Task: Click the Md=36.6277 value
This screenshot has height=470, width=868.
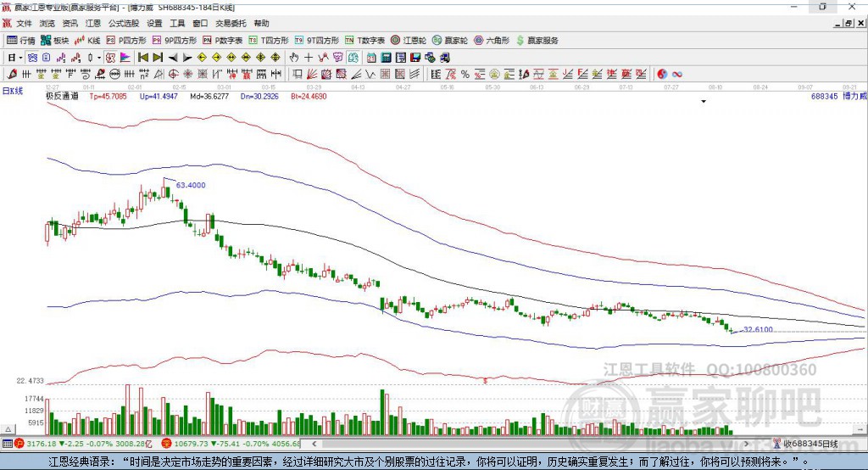Action: click(209, 97)
